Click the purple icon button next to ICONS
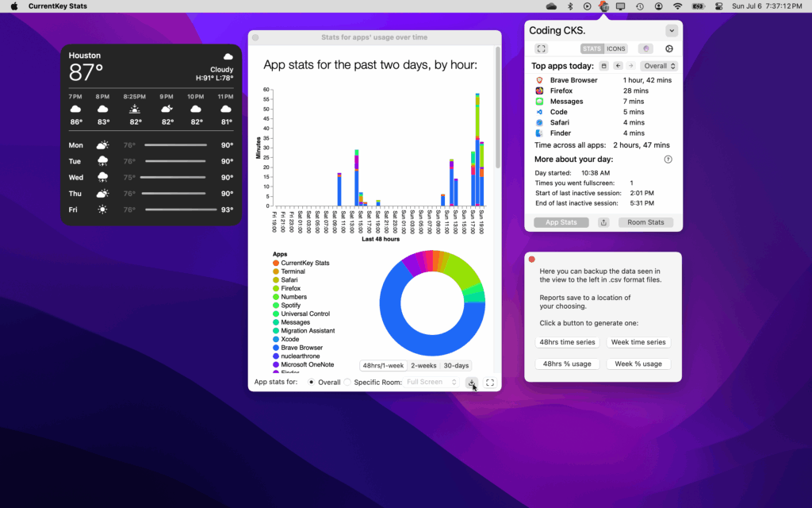The width and height of the screenshot is (812, 508). (x=645, y=48)
